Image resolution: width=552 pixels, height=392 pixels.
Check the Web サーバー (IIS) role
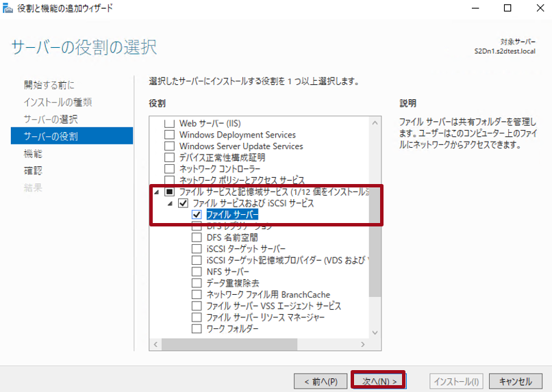pyautogui.click(x=169, y=123)
